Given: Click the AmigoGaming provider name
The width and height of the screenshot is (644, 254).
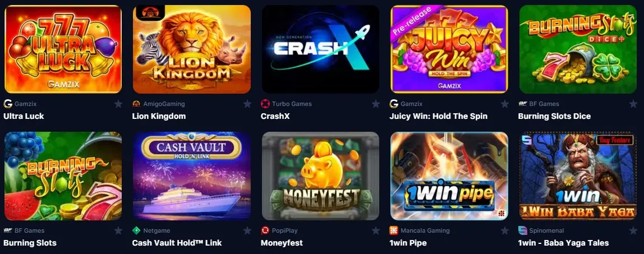Looking at the screenshot, I should click(164, 104).
